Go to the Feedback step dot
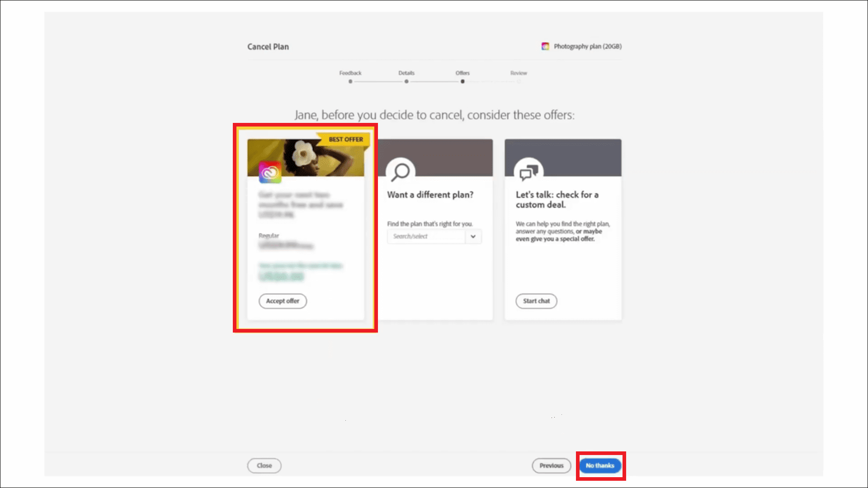The image size is (868, 488). (x=350, y=82)
